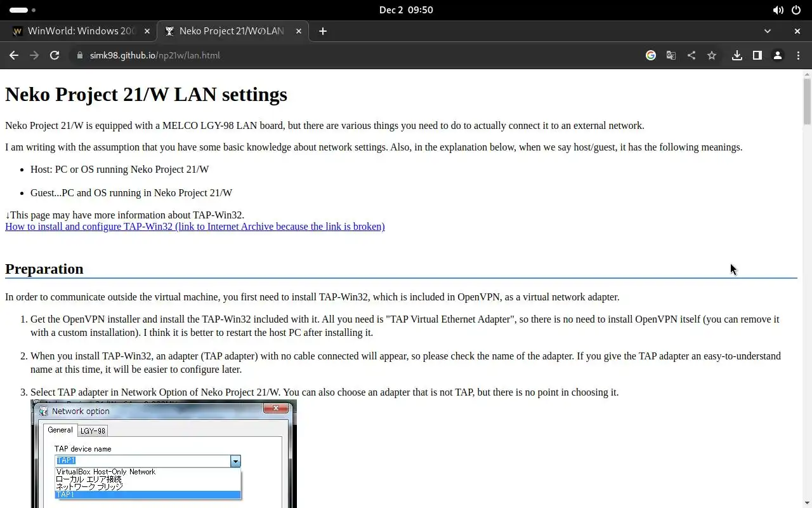Image resolution: width=812 pixels, height=508 pixels.
Task: Open the TAP-Win32 Internet Archive link
Action: pos(195,226)
